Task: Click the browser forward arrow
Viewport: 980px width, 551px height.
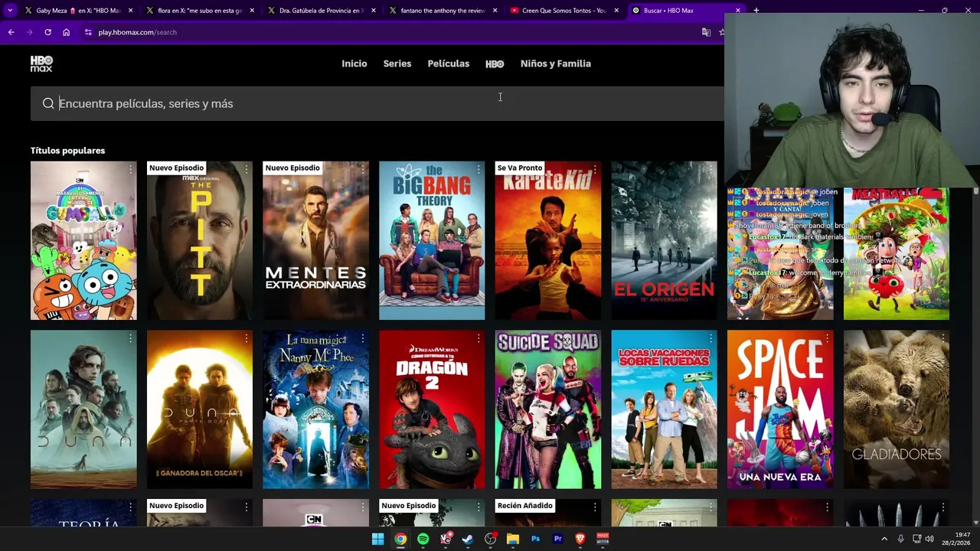Action: click(x=29, y=32)
